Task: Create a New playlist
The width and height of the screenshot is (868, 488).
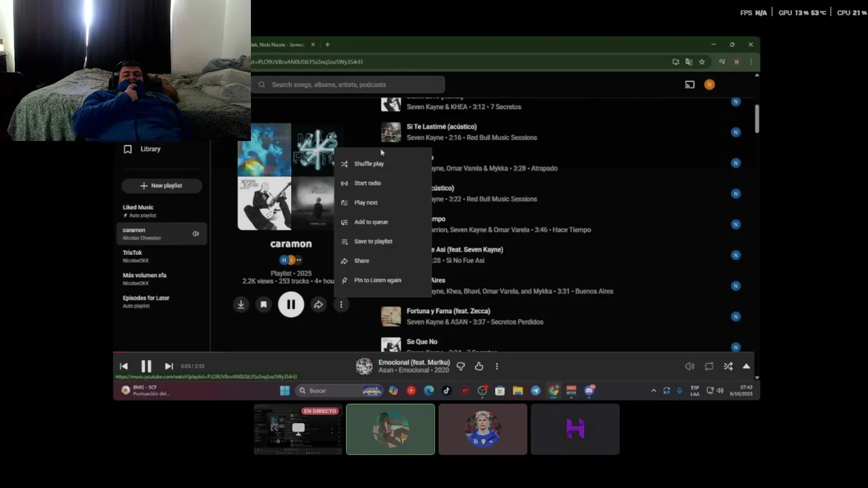Action: coord(161,186)
